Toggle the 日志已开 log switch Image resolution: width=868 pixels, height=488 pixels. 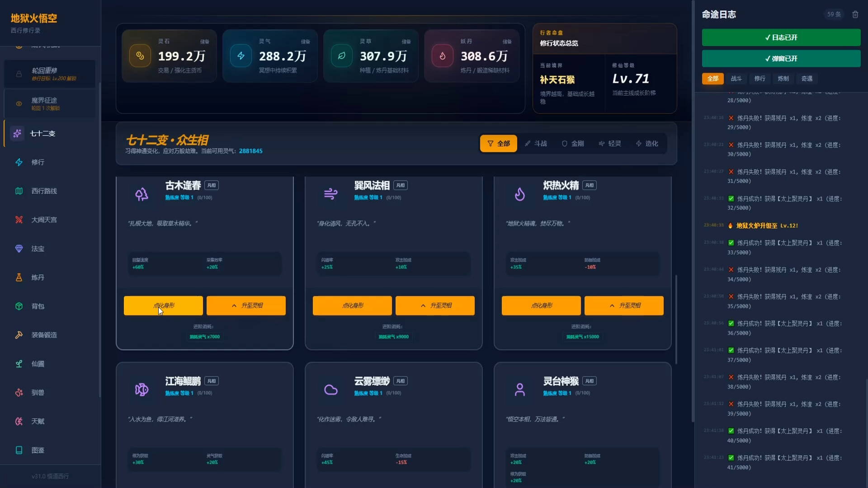coord(781,38)
